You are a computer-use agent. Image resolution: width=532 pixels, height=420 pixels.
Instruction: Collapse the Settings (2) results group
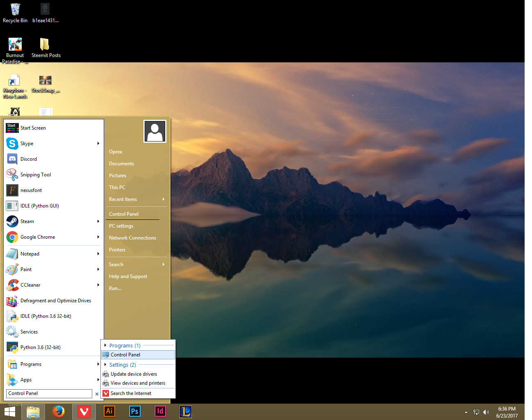[x=105, y=365]
